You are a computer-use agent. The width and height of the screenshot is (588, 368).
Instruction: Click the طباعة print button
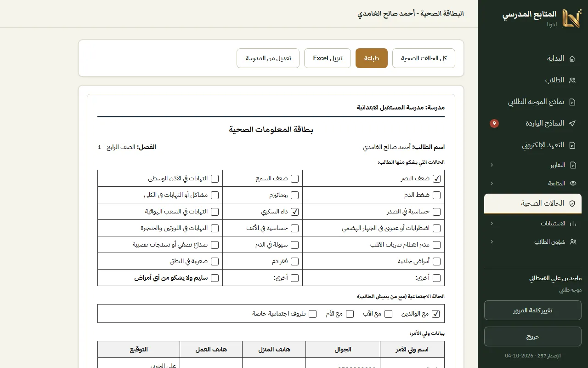(x=372, y=58)
